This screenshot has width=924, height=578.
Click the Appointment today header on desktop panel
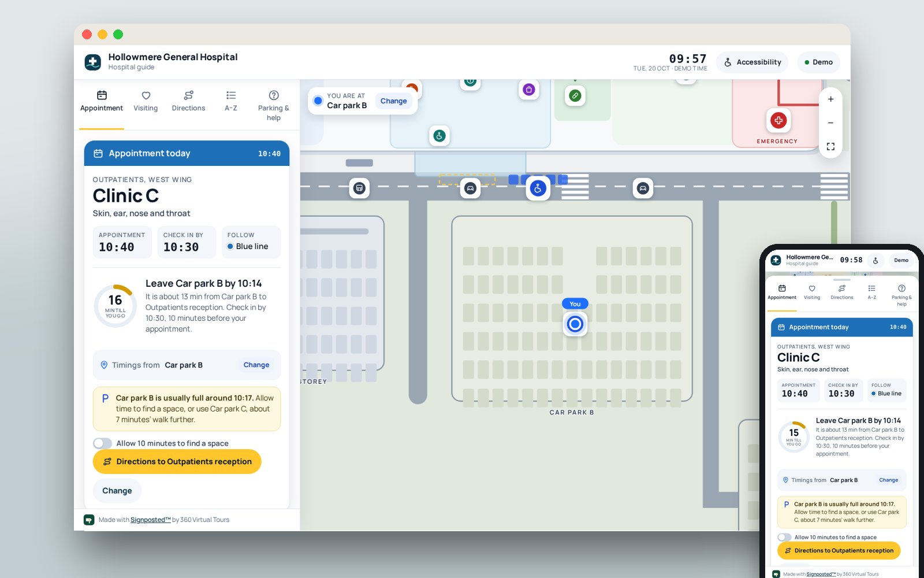pos(187,153)
